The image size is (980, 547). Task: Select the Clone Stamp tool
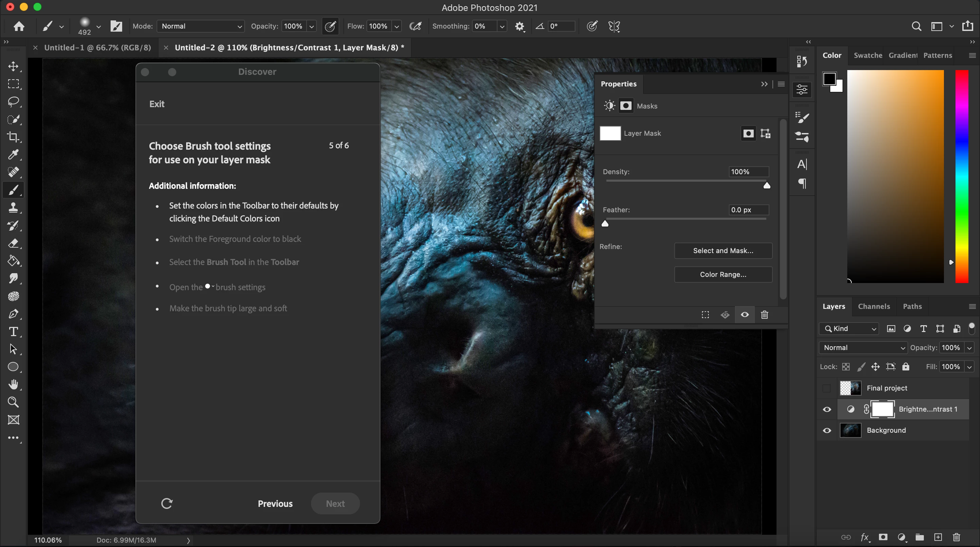[13, 208]
